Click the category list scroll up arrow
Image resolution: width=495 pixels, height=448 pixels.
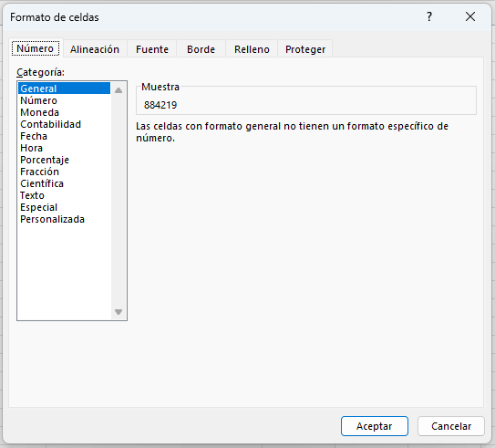point(119,90)
